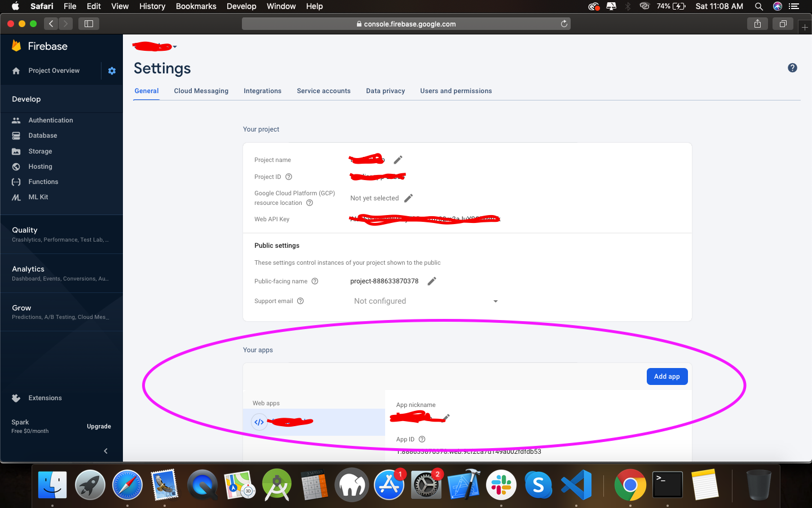The width and height of the screenshot is (812, 508).
Task: Open the project settings gear icon
Action: 112,71
